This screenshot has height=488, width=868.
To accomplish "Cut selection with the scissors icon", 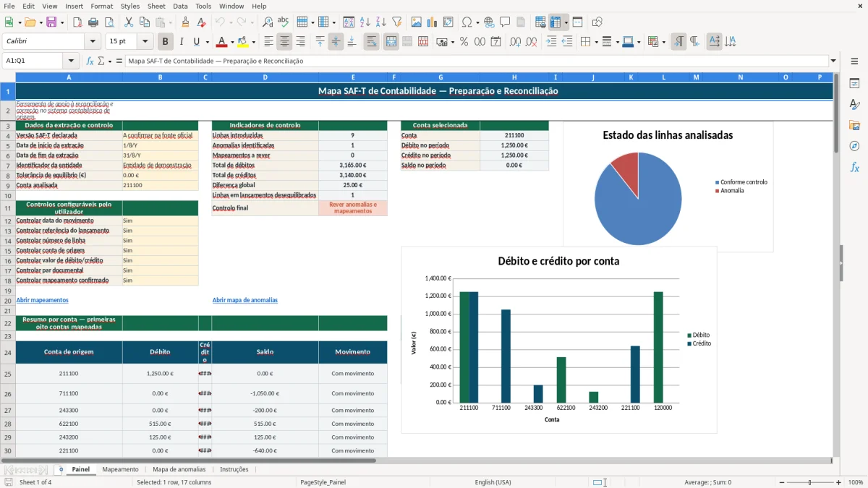I will 128,22.
